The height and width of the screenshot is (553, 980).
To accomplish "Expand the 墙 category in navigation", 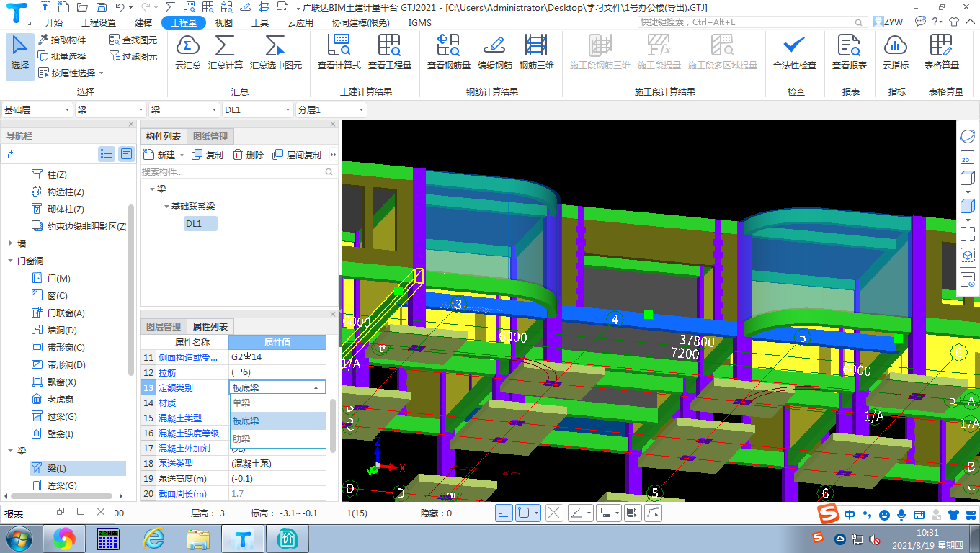I will 10,244.
